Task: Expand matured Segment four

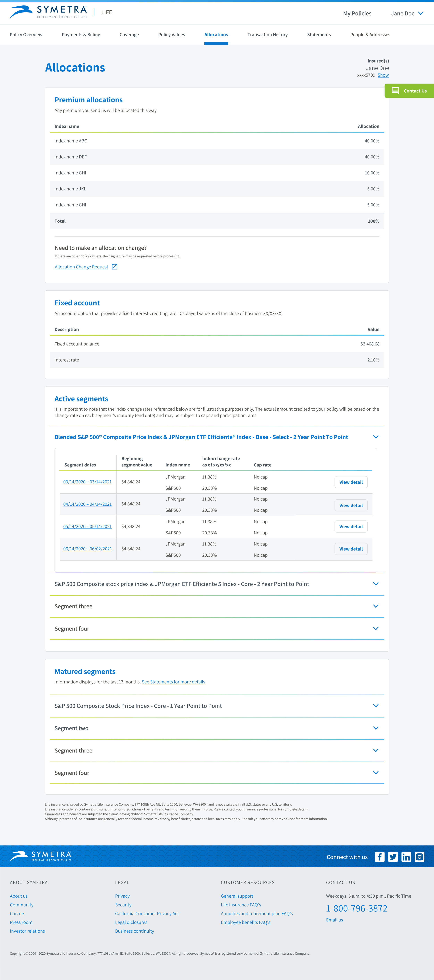Action: [375, 773]
